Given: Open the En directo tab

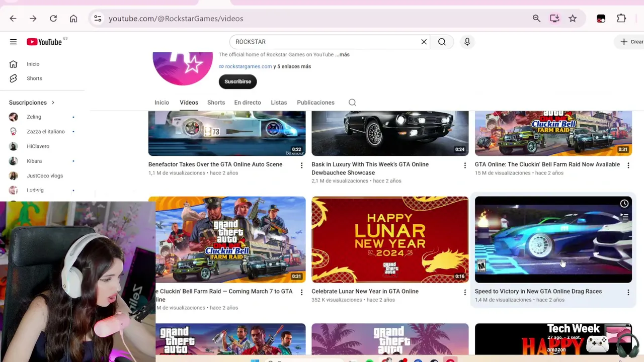Looking at the screenshot, I should (248, 103).
